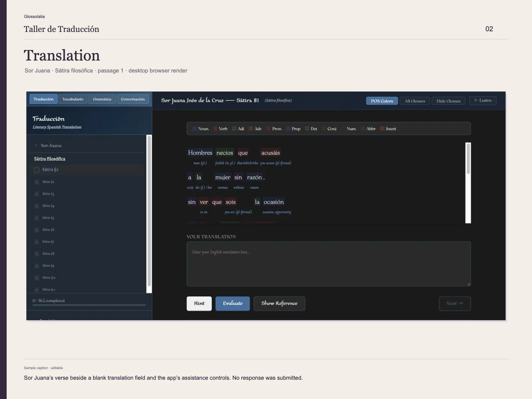Click the lock icon beside Sátira §9
532x399 pixels.
pos(37,266)
